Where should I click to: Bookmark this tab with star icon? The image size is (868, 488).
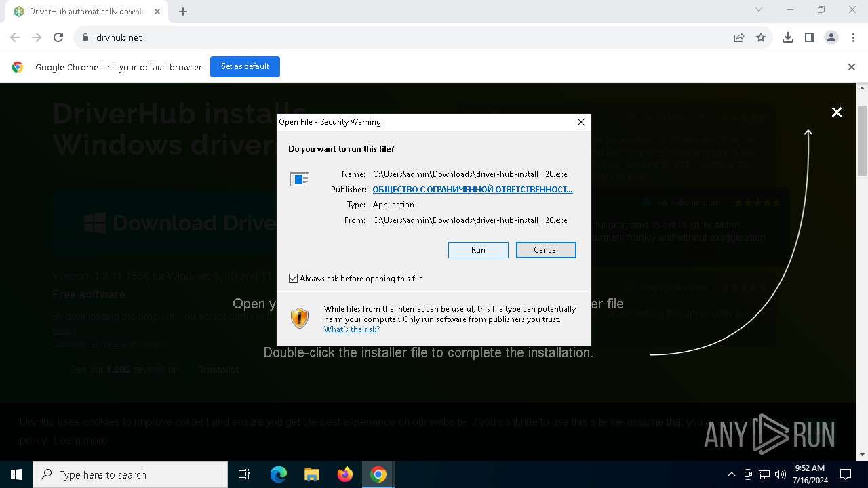click(x=761, y=38)
